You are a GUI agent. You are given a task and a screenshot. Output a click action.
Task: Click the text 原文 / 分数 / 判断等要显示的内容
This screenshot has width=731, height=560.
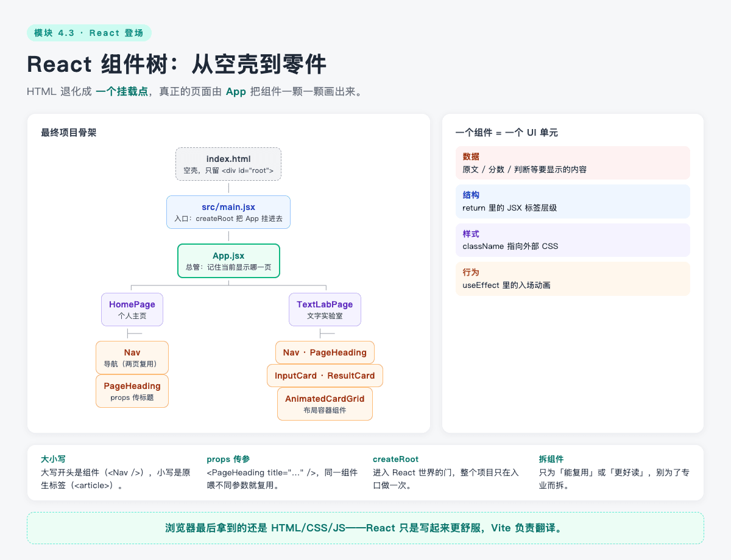coord(524,169)
